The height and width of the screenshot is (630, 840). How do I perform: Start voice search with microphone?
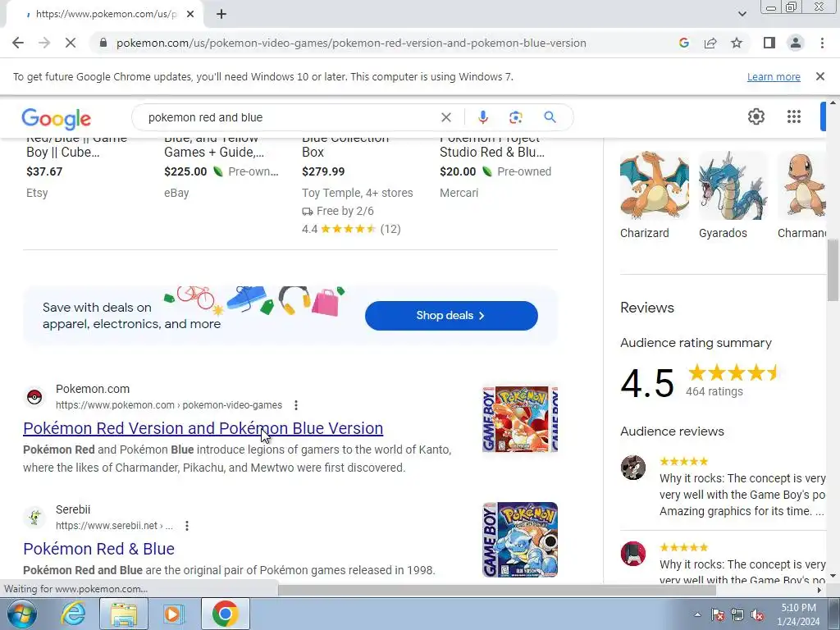click(x=482, y=117)
